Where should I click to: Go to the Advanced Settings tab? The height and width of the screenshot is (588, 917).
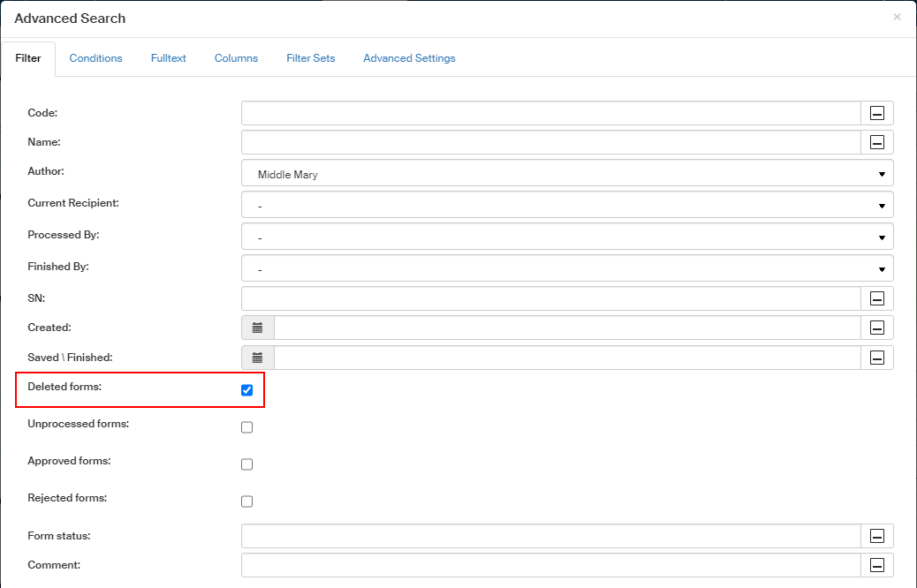click(409, 58)
